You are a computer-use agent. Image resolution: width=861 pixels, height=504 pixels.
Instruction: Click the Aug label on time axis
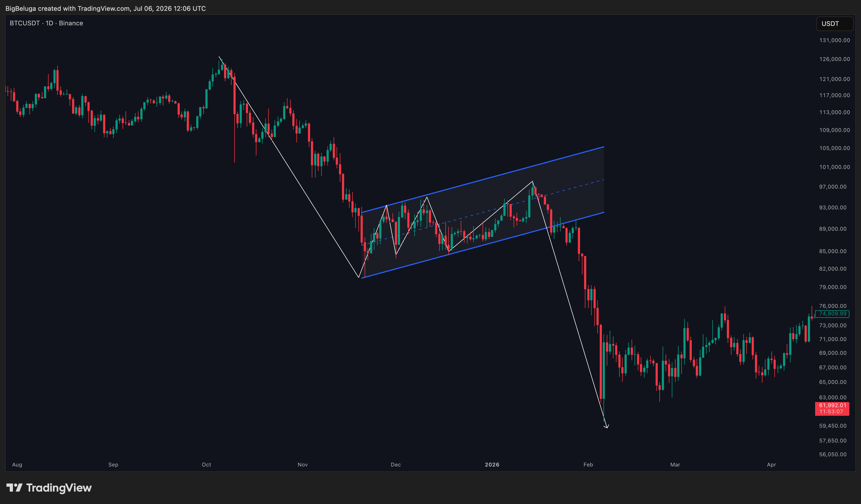pos(17,465)
